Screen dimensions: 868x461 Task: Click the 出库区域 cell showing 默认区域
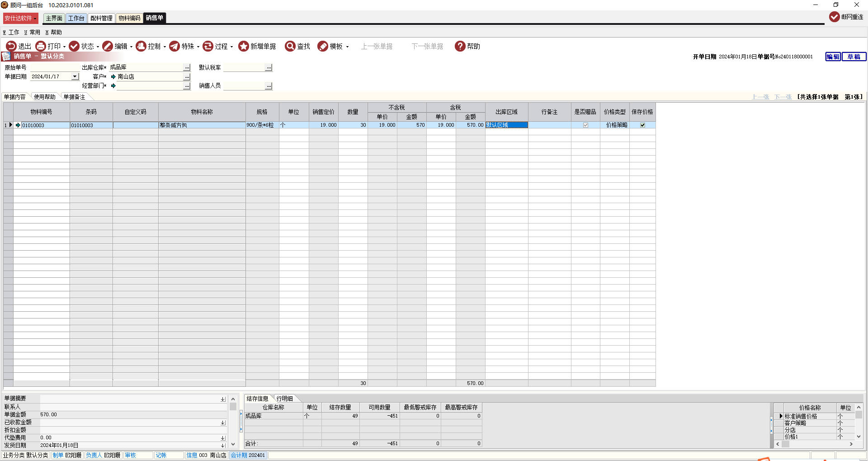point(507,125)
